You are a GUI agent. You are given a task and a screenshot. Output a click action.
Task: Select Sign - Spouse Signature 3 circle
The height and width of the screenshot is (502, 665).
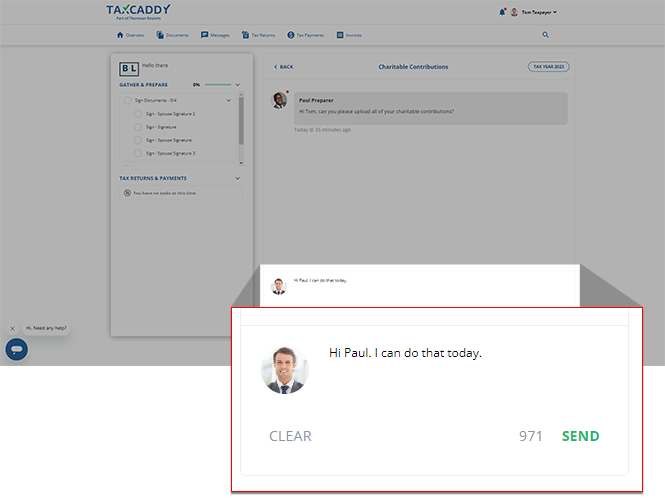(x=138, y=153)
